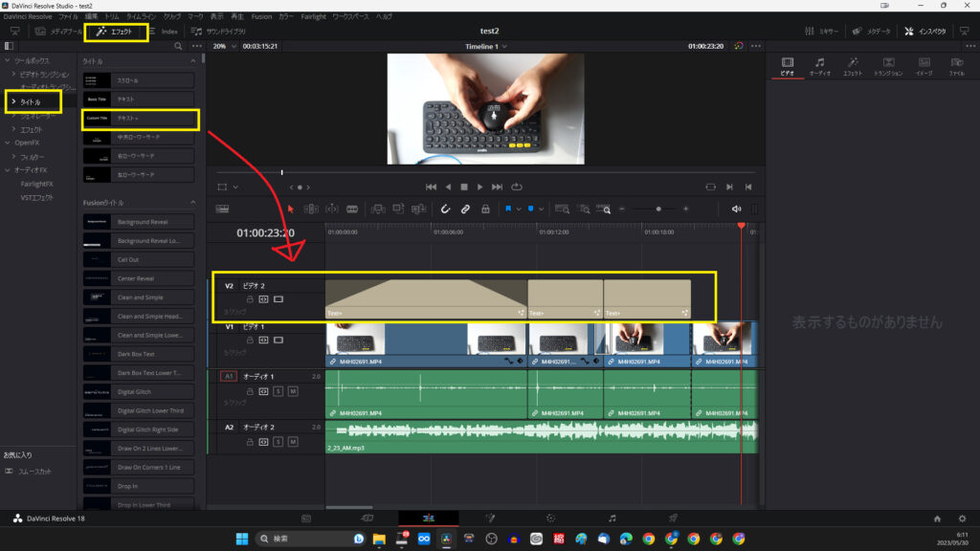Click the Insert Clip icon
The width and height of the screenshot is (980, 551).
pyautogui.click(x=378, y=209)
